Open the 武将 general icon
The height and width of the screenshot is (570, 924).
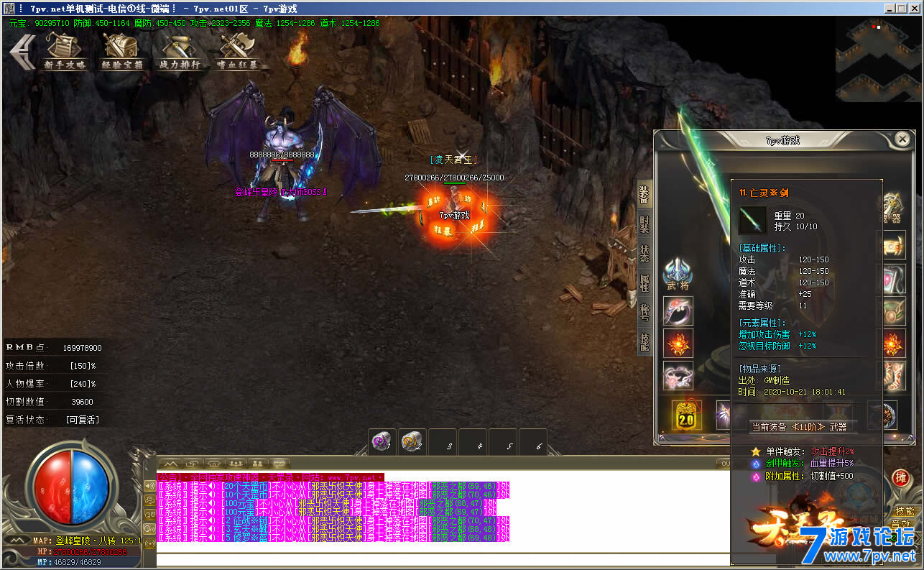[x=678, y=275]
